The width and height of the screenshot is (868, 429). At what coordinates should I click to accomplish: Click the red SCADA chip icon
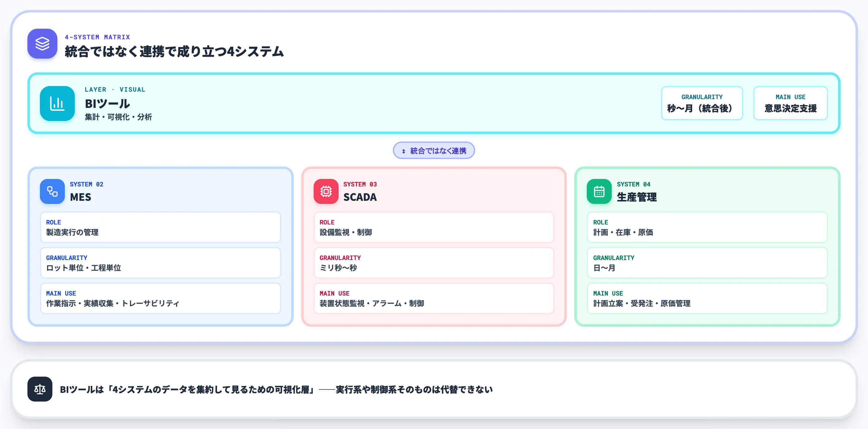(326, 191)
